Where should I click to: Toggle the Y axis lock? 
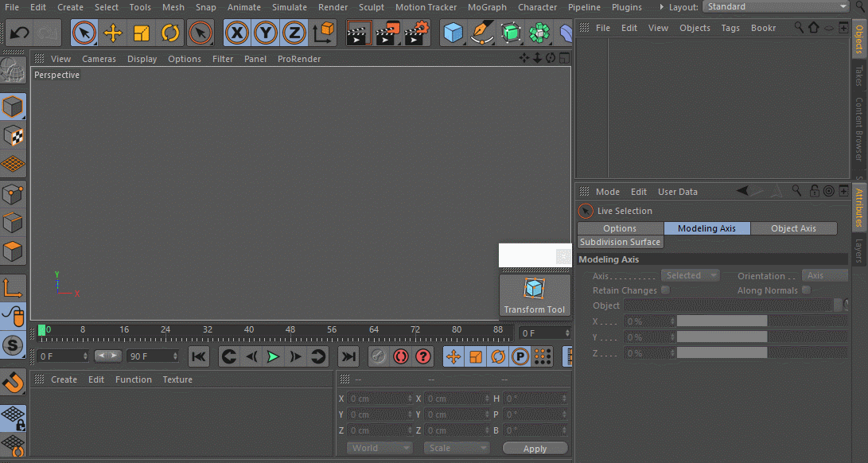266,33
